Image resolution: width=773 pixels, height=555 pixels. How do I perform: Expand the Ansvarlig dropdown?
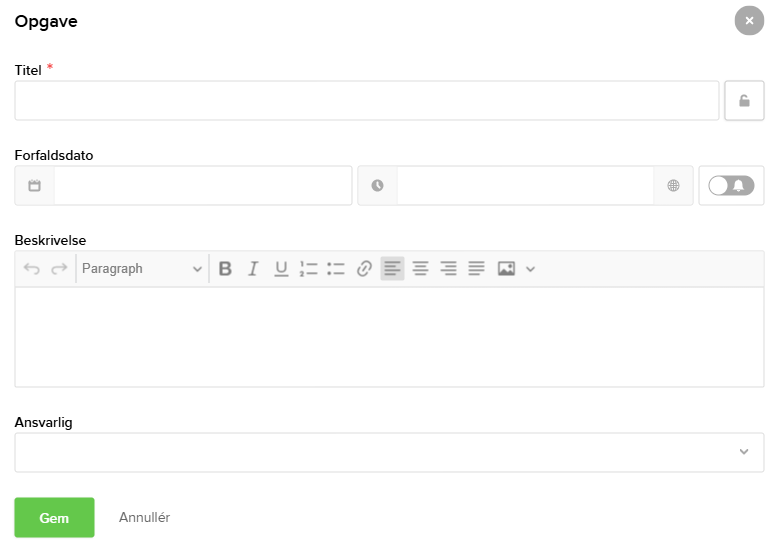pos(743,452)
